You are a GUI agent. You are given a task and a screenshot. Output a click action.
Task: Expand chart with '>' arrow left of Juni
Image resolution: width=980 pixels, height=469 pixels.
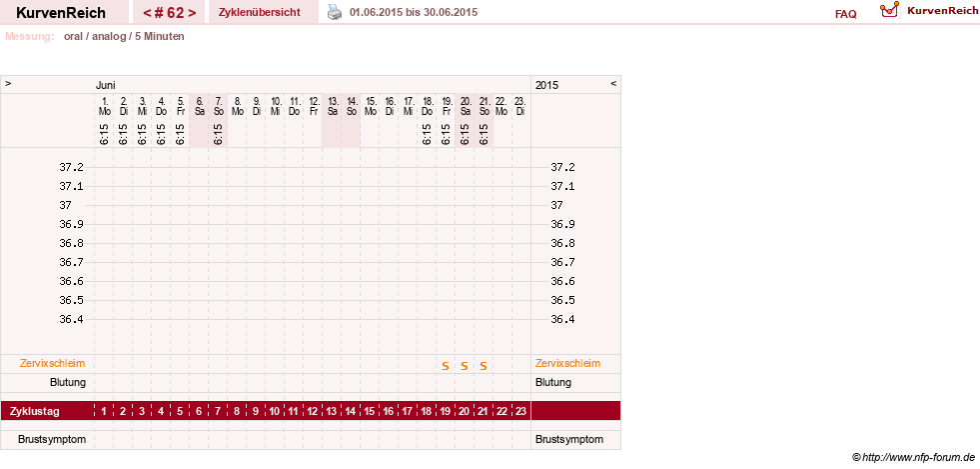click(8, 83)
